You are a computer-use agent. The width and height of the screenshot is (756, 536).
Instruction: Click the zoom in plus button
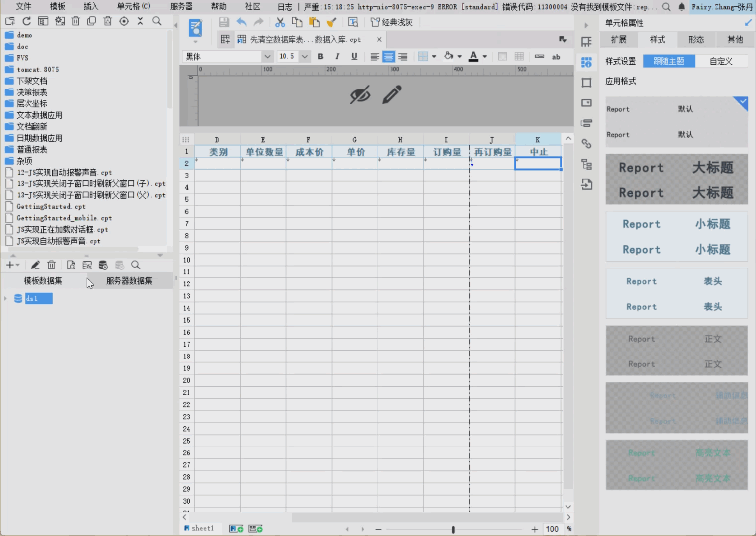(x=535, y=529)
